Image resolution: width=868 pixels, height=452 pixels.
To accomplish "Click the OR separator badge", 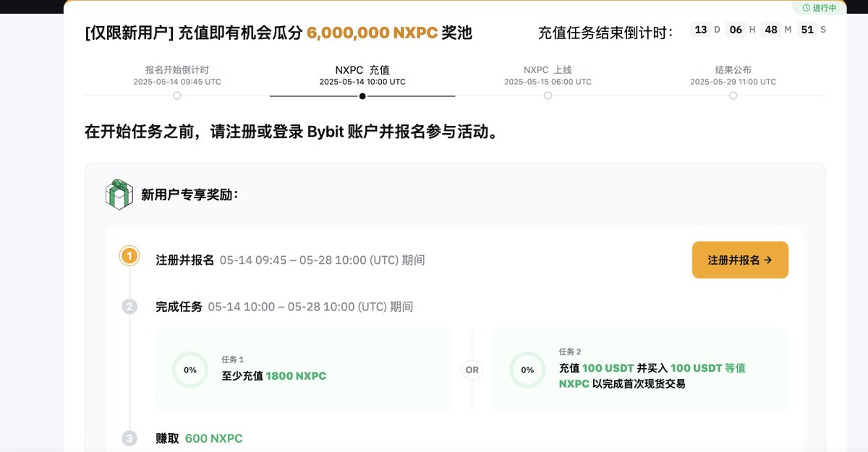I will pos(472,370).
